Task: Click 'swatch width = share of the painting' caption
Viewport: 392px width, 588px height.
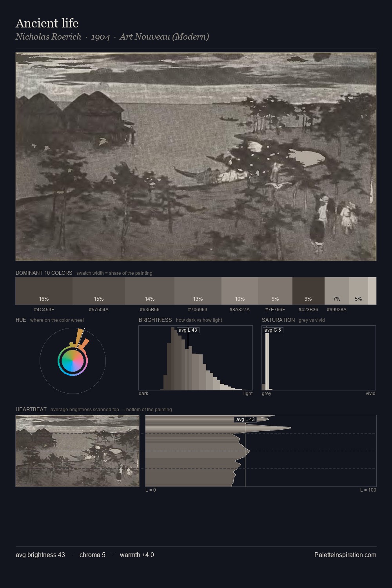Action: (114, 273)
